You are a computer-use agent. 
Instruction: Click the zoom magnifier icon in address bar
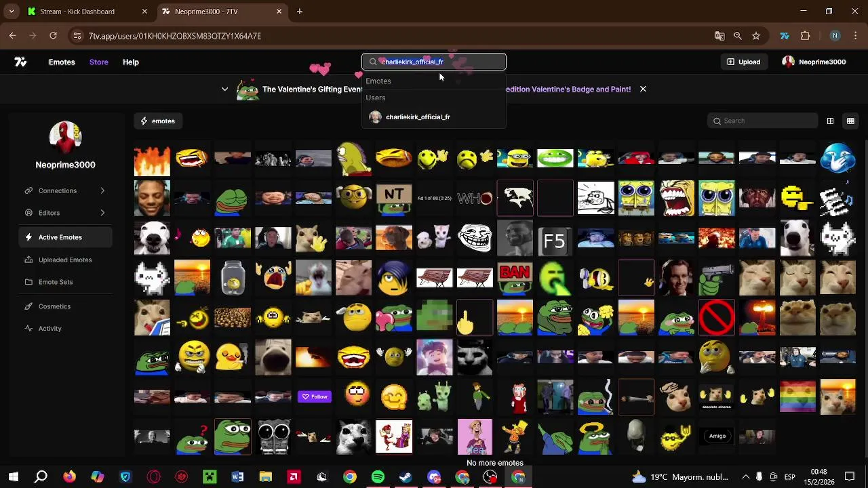[x=738, y=36]
